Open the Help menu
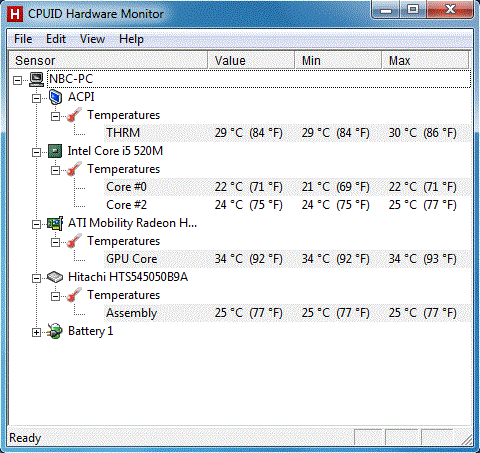Image resolution: width=480 pixels, height=453 pixels. [x=131, y=39]
